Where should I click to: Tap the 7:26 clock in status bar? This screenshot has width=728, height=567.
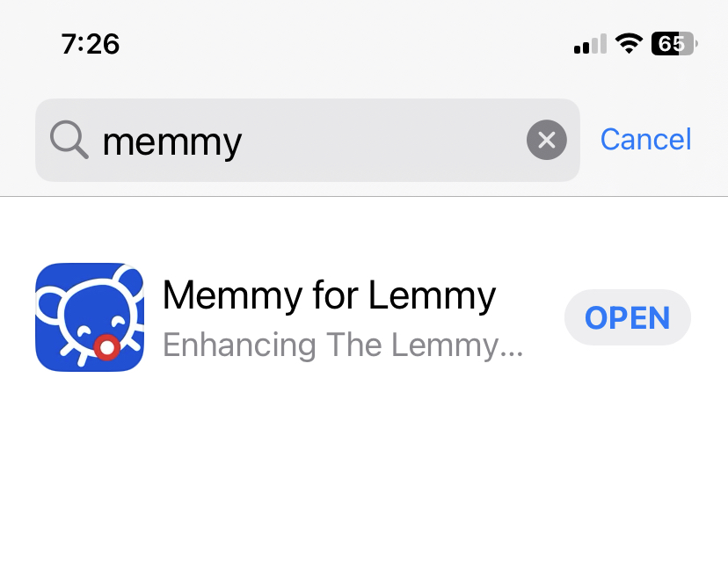90,44
